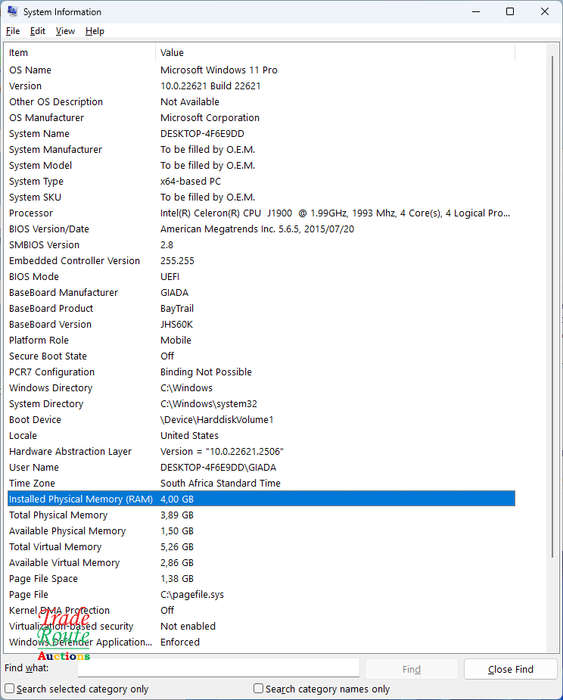
Task: Select the Processor row
Action: [261, 213]
